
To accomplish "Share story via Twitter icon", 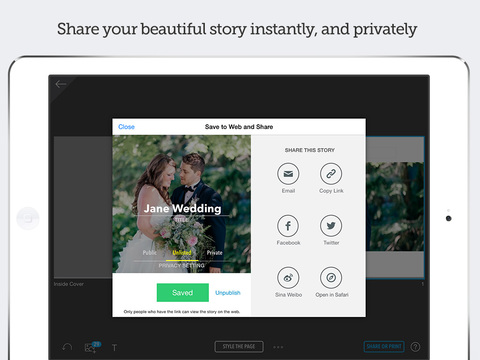I will tap(331, 226).
